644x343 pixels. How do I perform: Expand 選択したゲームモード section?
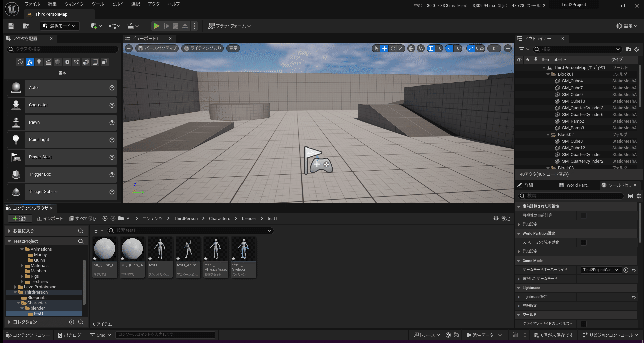(519, 279)
